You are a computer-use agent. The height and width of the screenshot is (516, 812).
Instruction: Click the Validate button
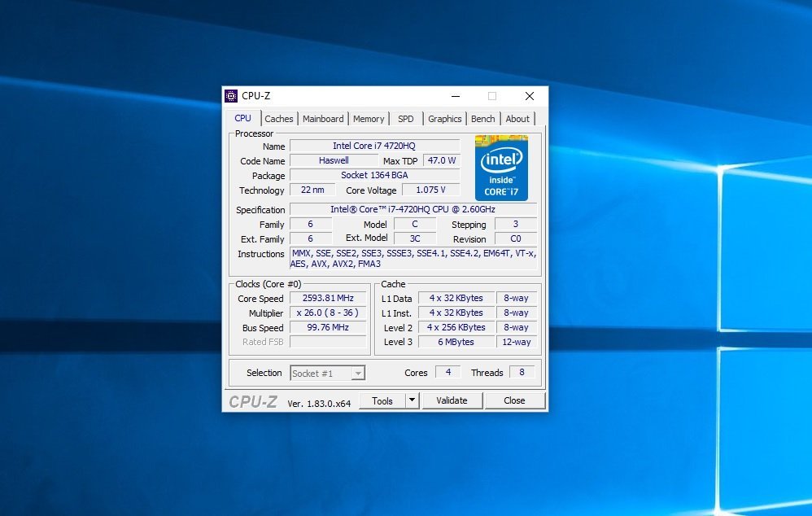(452, 400)
